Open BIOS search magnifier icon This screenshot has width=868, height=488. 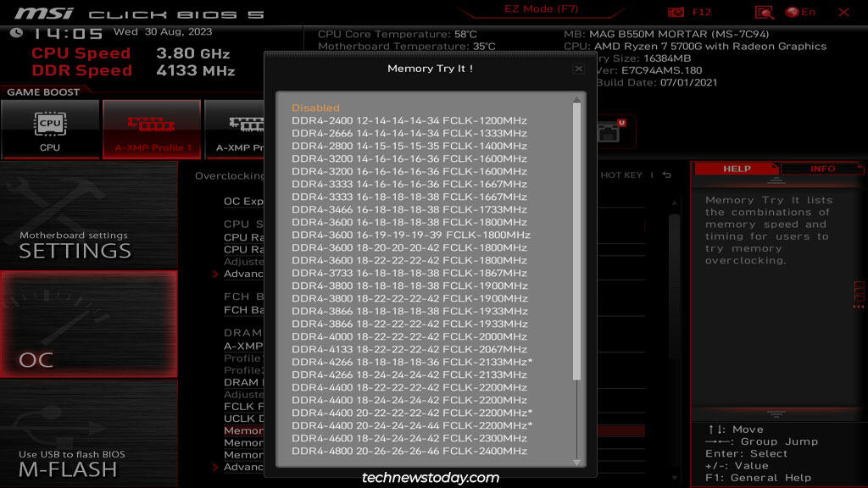pos(764,12)
